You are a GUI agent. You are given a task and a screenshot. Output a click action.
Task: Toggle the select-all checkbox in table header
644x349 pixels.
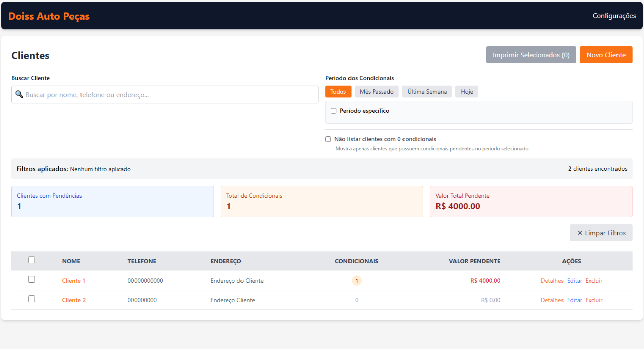coord(32,260)
